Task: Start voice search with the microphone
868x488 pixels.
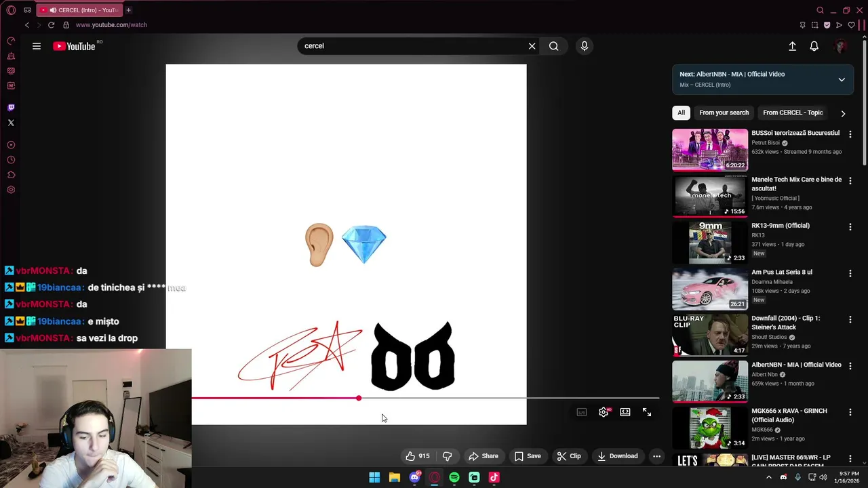Action: coord(585,46)
